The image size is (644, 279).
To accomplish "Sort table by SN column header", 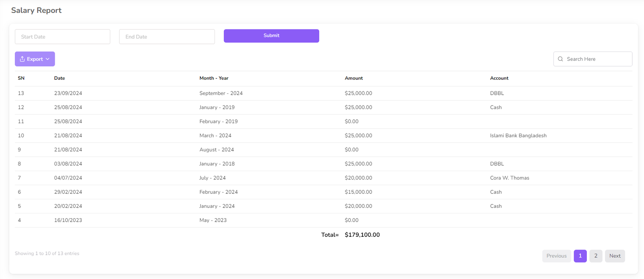I will (x=21, y=78).
